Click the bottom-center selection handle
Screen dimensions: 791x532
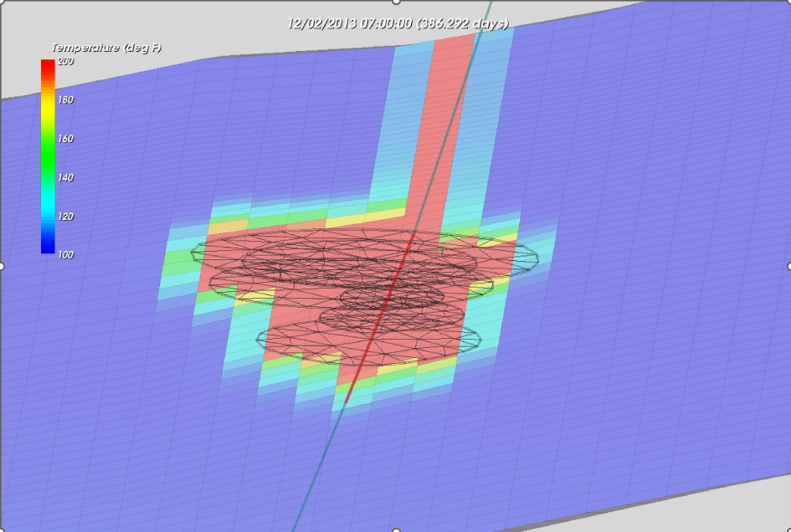coord(396,530)
